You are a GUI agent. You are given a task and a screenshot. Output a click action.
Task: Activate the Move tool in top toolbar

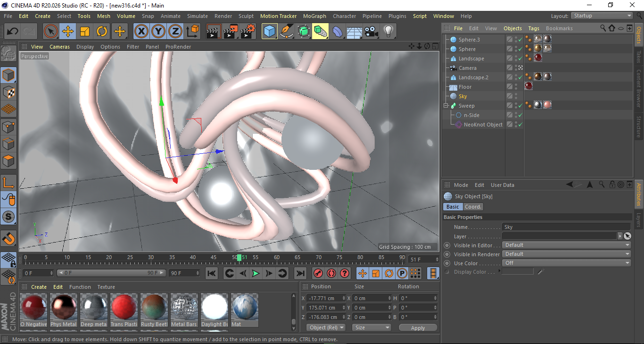(x=68, y=32)
